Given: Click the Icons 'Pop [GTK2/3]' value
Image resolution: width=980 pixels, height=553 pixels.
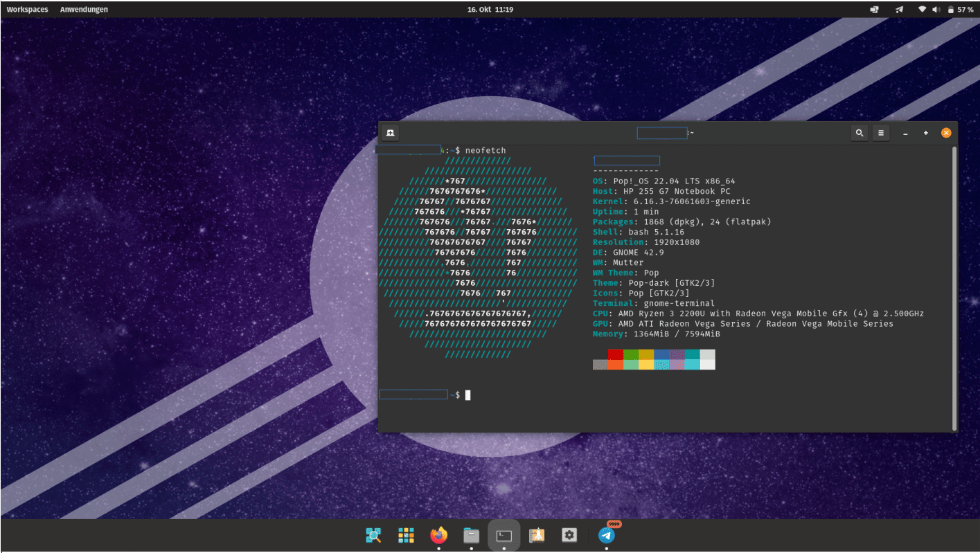Looking at the screenshot, I should click(x=659, y=293).
